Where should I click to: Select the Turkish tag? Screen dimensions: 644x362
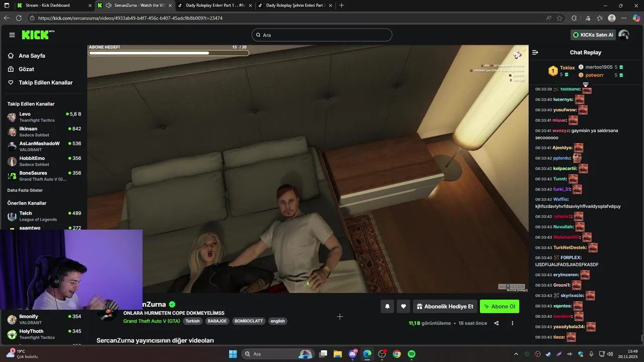[x=193, y=321]
